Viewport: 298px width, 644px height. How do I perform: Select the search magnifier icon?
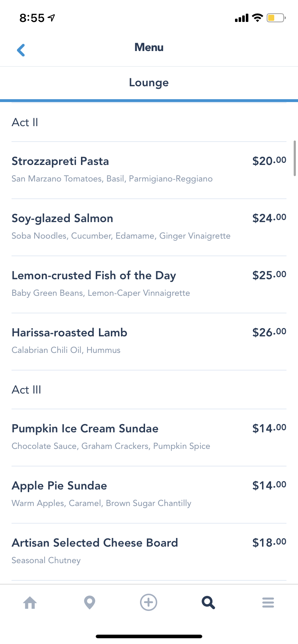point(208,602)
